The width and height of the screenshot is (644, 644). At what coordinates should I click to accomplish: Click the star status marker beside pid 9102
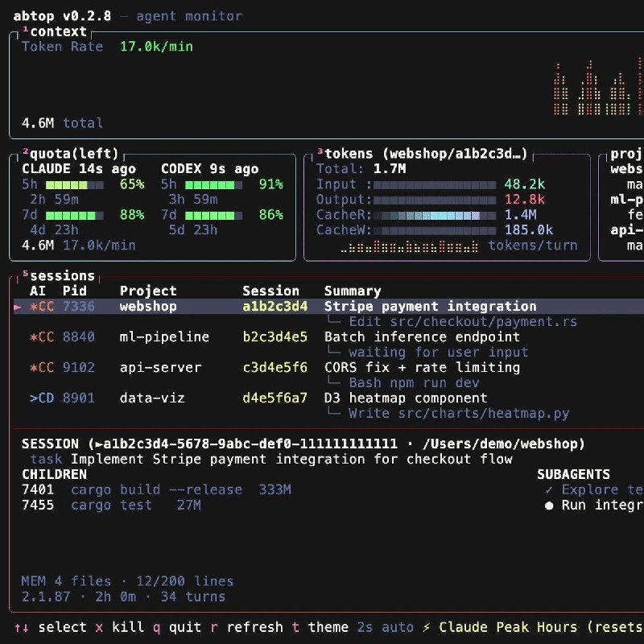click(33, 368)
